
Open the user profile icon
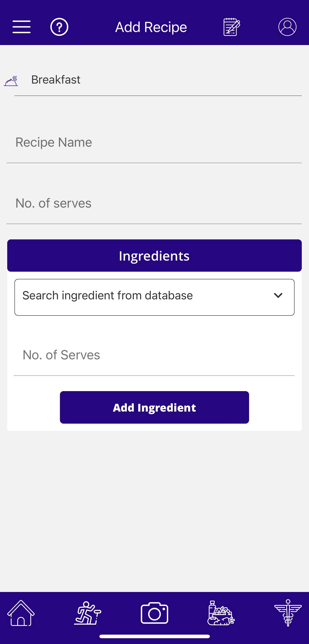tap(287, 27)
